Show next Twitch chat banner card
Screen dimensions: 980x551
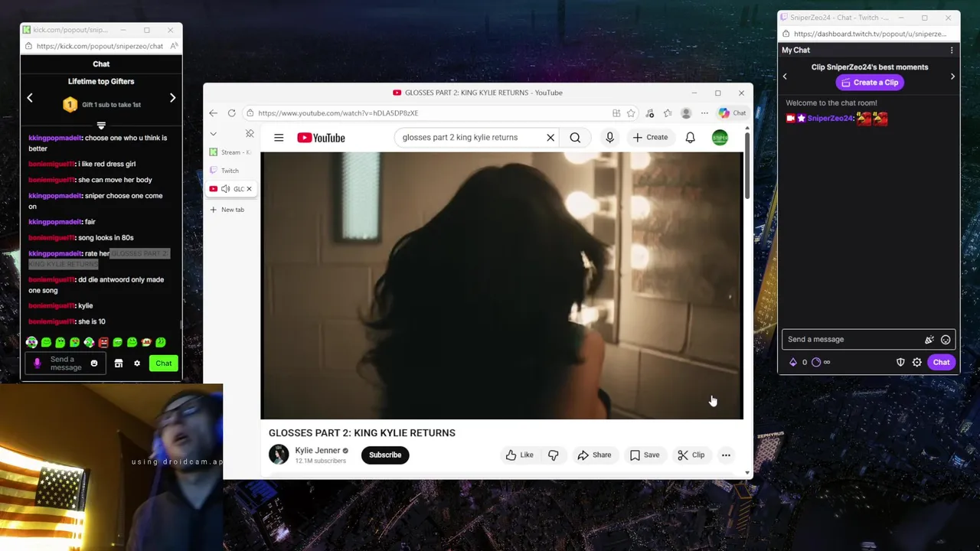[x=952, y=77]
